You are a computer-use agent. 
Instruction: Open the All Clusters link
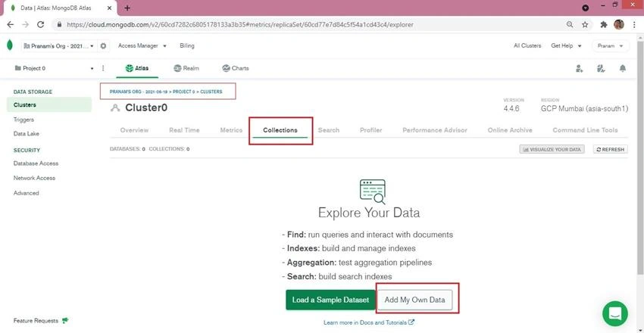pos(527,46)
